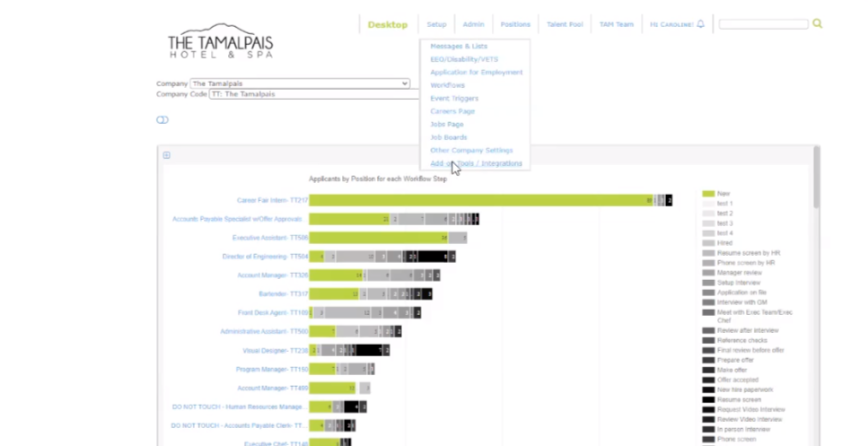Image resolution: width=868 pixels, height=446 pixels.
Task: Click the green New legend swatch
Action: [x=708, y=194]
